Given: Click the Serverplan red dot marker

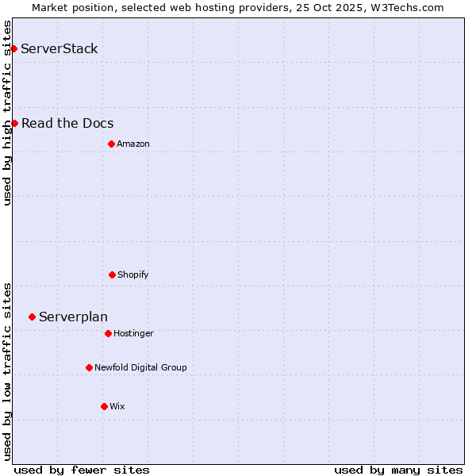Looking at the screenshot, I should [32, 317].
